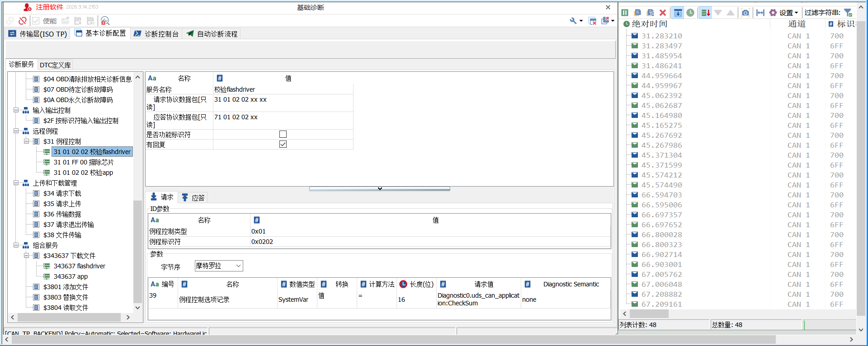
Task: Open the DTC定义库 tab
Action: tap(55, 65)
